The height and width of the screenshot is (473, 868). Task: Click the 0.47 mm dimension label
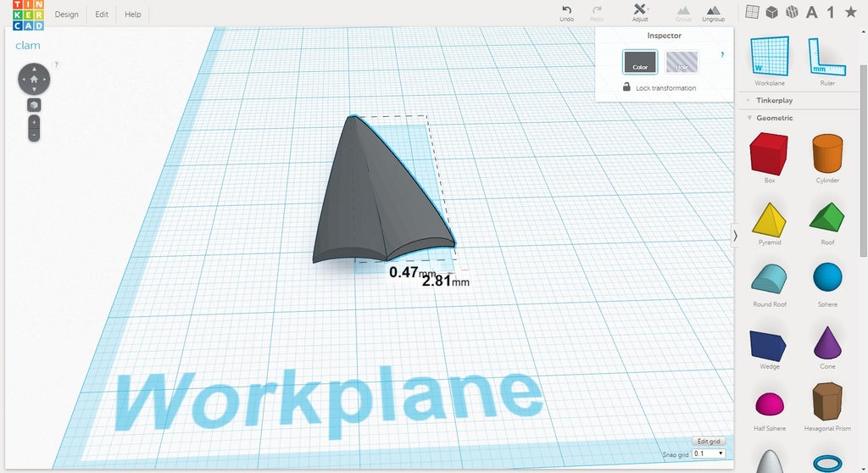point(412,272)
